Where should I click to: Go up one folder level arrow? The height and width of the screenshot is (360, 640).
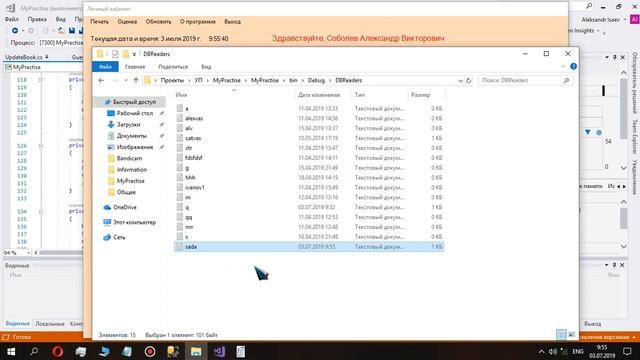(x=136, y=80)
